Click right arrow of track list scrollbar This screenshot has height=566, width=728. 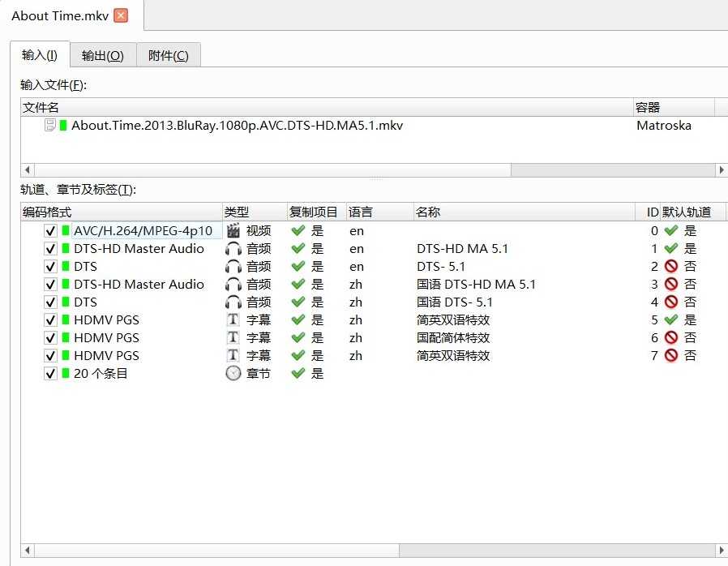[722, 551]
